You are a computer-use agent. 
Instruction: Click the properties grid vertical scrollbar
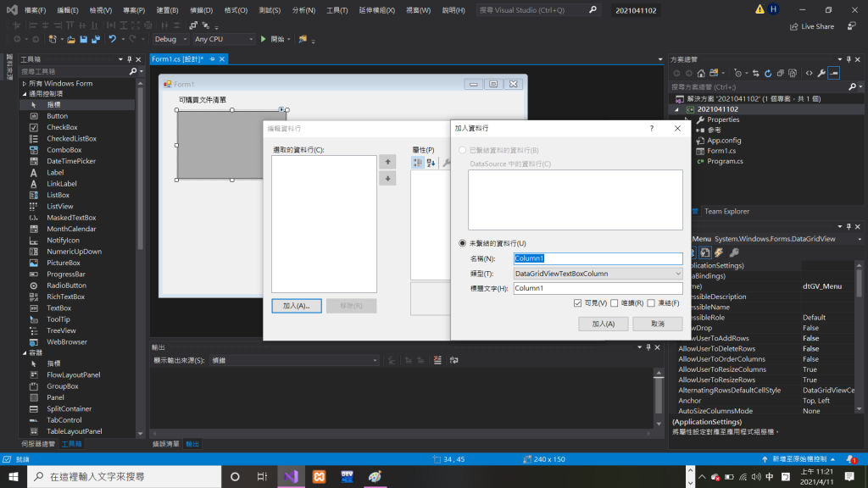pyautogui.click(x=860, y=337)
